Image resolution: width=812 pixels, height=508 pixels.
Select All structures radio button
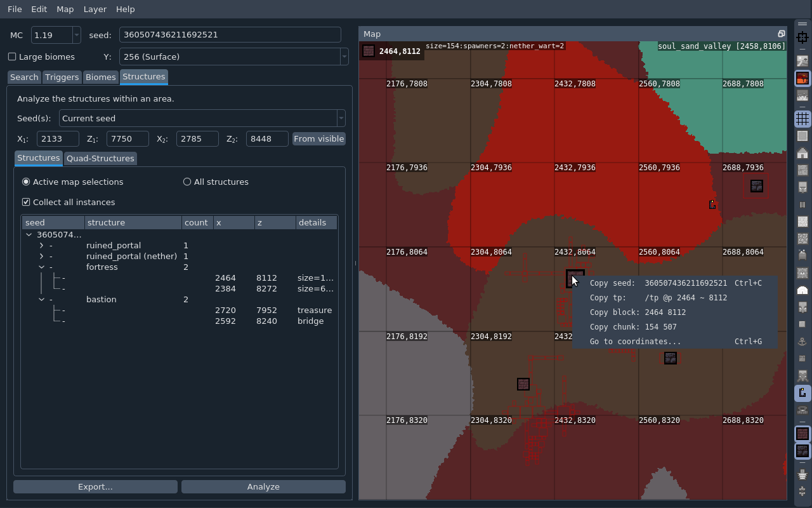tap(187, 182)
